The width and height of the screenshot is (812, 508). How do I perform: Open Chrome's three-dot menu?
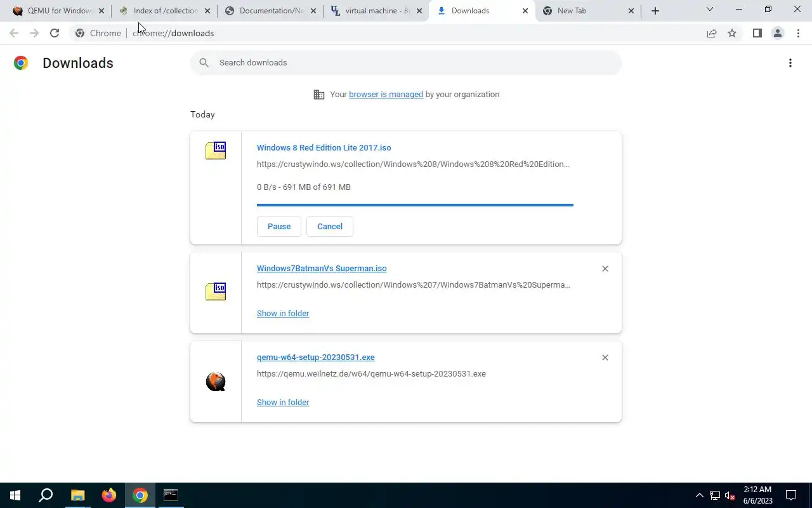(798, 33)
